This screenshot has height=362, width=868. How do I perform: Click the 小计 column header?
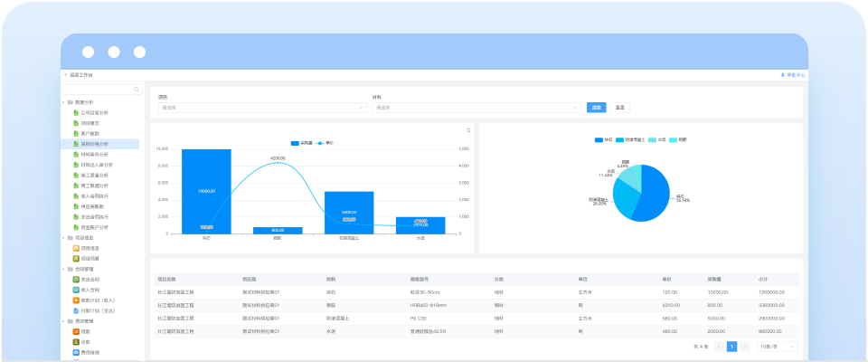(x=763, y=279)
